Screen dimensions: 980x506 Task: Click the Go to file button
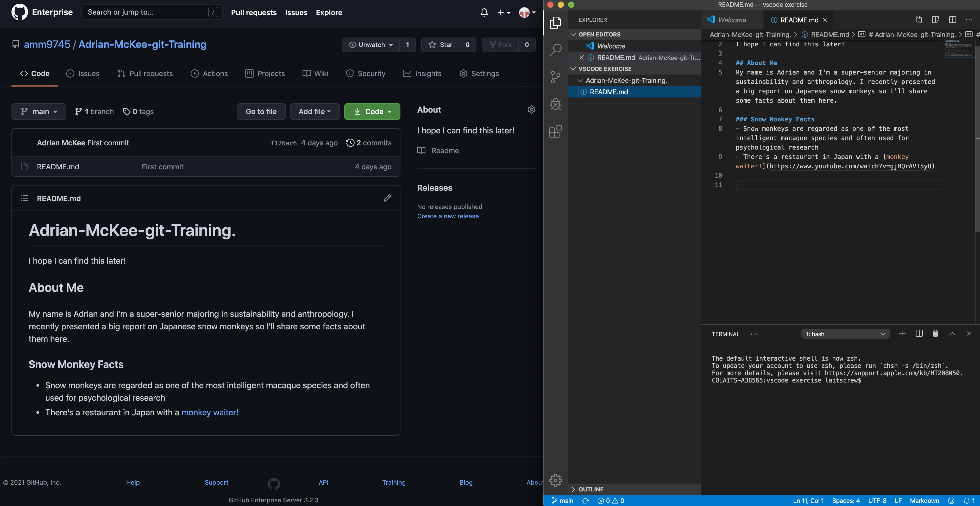point(261,112)
